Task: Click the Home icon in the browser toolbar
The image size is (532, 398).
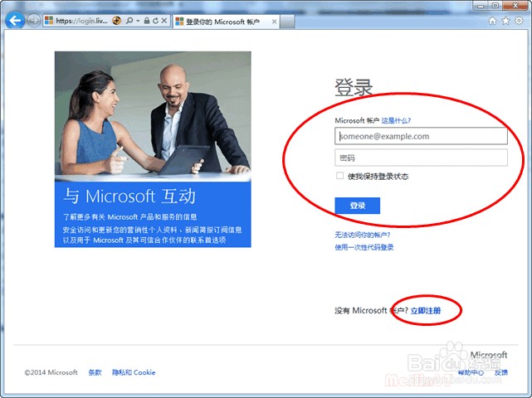Action: click(x=492, y=21)
